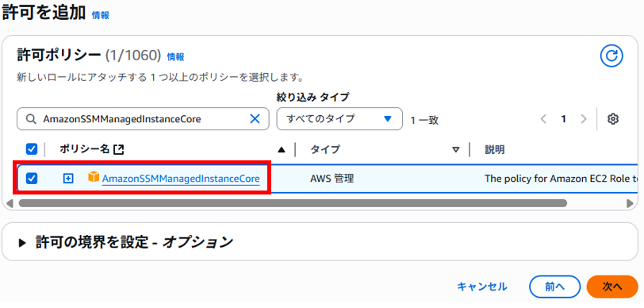644x308 pixels.
Task: Click page number 1
Action: (x=564, y=119)
